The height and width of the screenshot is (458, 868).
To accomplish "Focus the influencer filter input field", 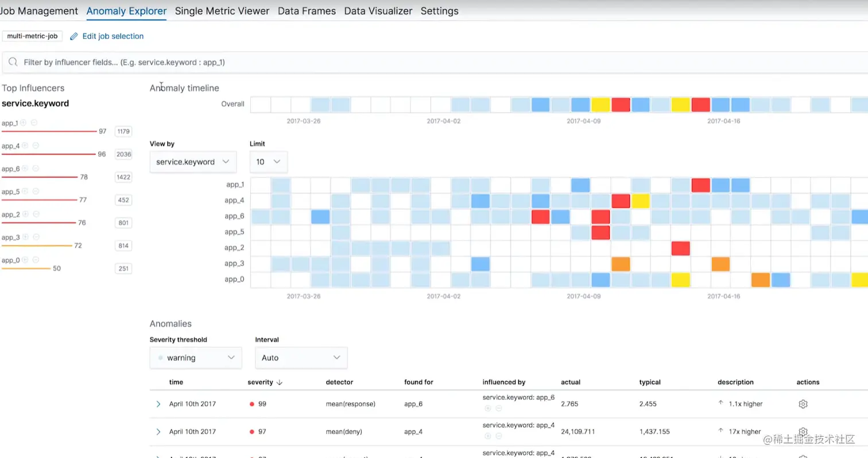I will coord(436,62).
